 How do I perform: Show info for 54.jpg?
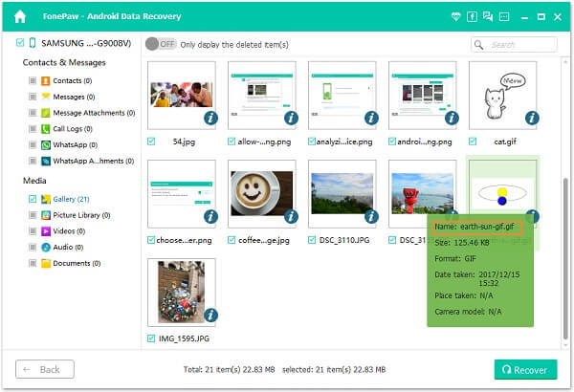[x=210, y=118]
